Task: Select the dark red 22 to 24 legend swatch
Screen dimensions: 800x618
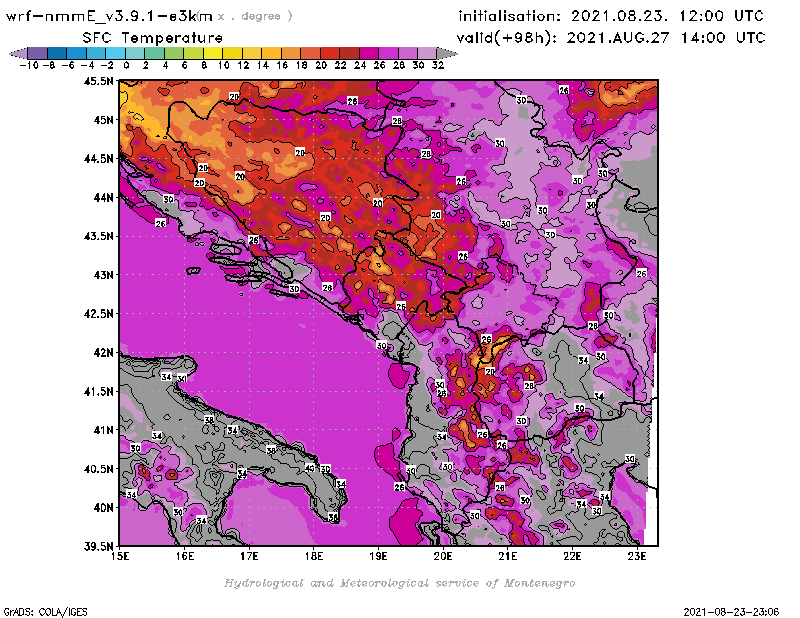Action: click(349, 53)
